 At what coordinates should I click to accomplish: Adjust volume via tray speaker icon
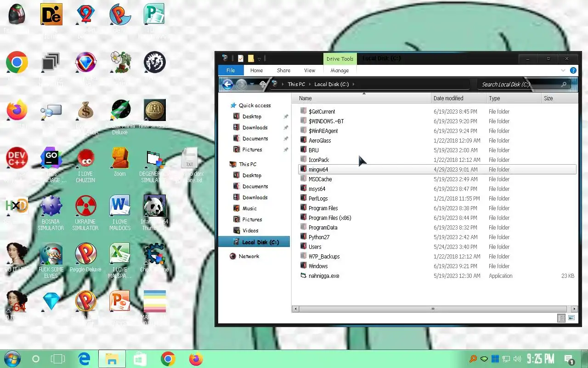517,359
